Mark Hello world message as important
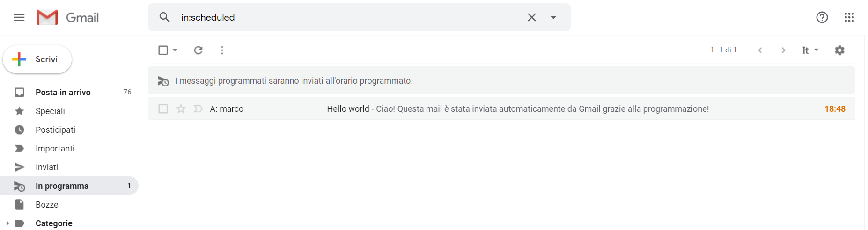 pyautogui.click(x=198, y=109)
